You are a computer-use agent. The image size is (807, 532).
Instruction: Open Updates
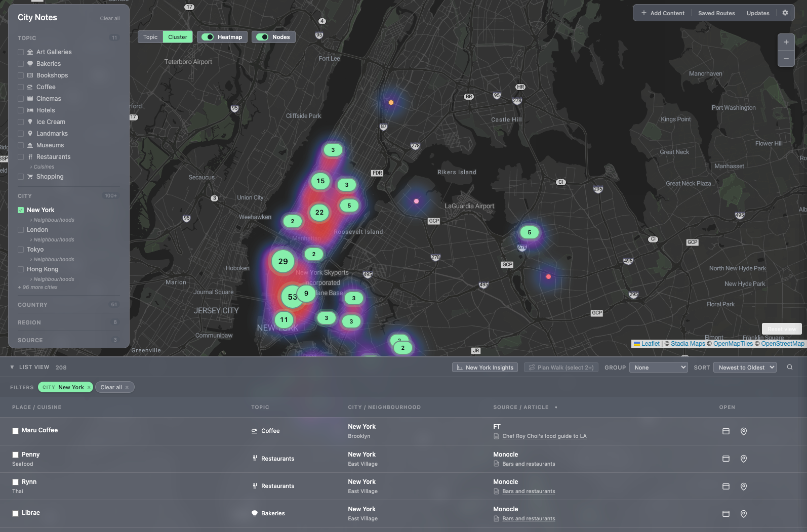coord(758,13)
